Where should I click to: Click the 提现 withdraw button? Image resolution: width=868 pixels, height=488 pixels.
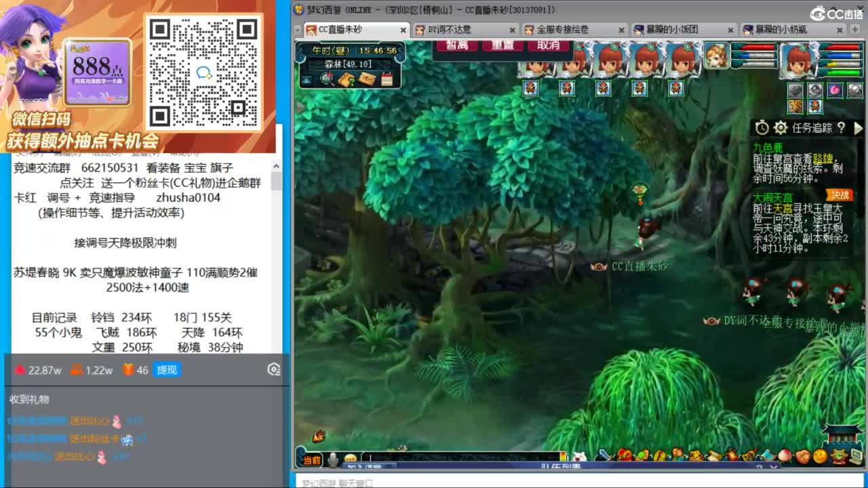coord(167,370)
